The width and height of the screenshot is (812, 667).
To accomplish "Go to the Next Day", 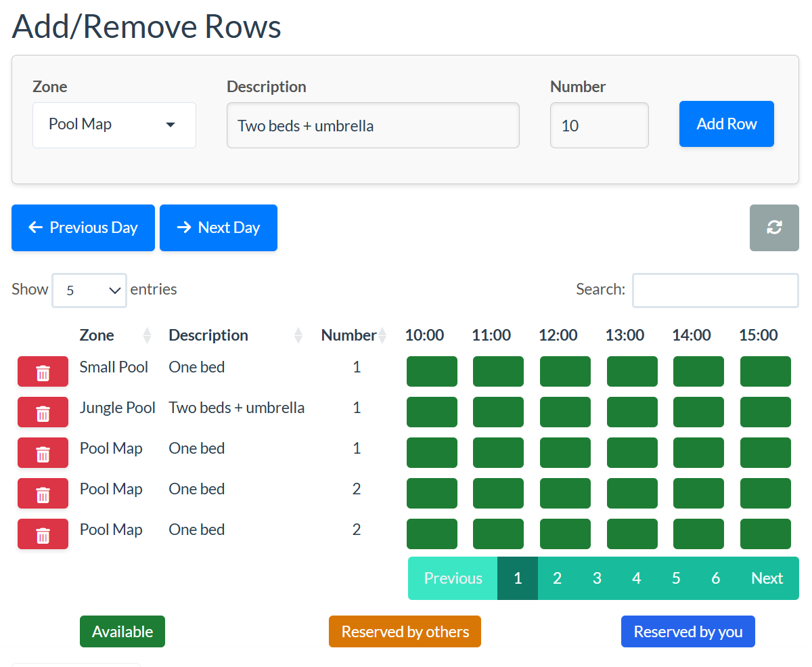I will 218,228.
